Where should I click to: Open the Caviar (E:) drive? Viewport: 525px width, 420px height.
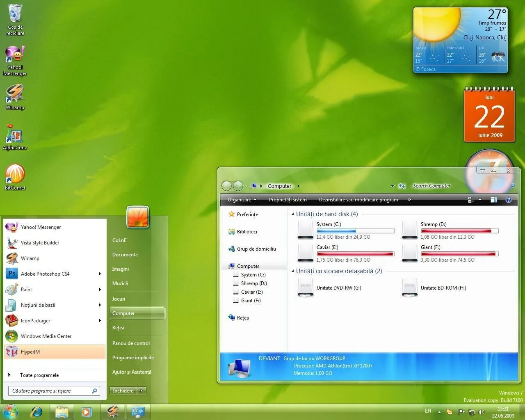345,253
